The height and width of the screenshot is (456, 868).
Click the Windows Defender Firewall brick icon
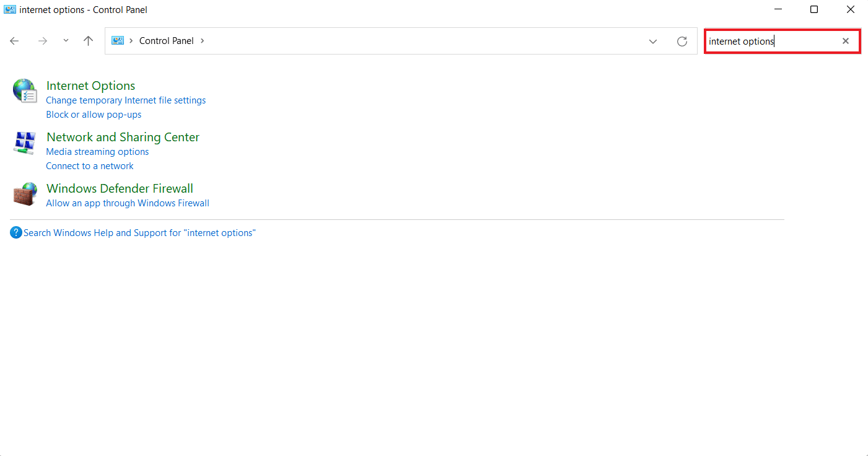click(25, 194)
